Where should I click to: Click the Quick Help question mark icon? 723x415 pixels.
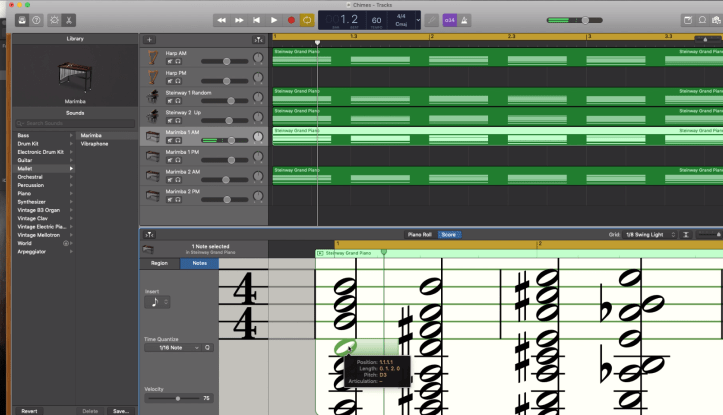pyautogui.click(x=37, y=20)
